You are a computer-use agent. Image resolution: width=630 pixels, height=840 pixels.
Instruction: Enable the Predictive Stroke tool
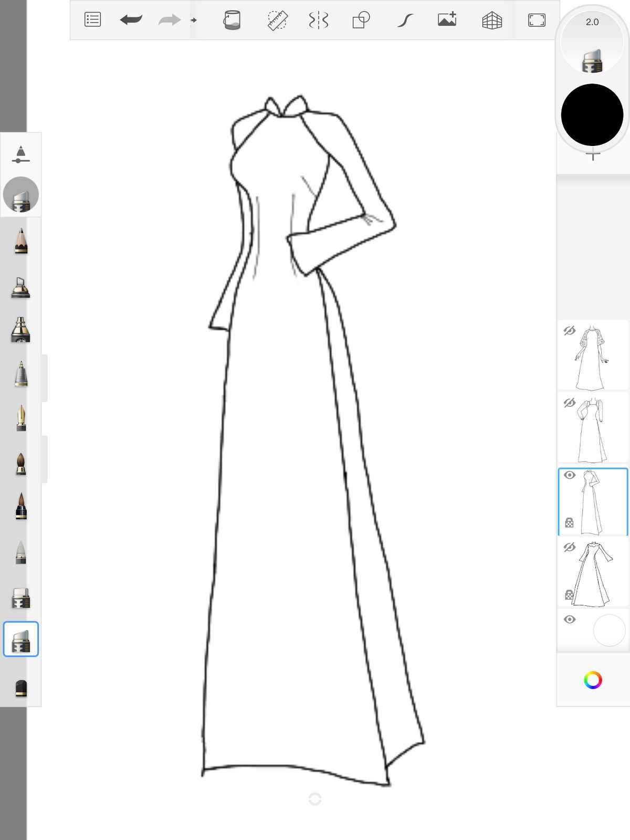(405, 20)
